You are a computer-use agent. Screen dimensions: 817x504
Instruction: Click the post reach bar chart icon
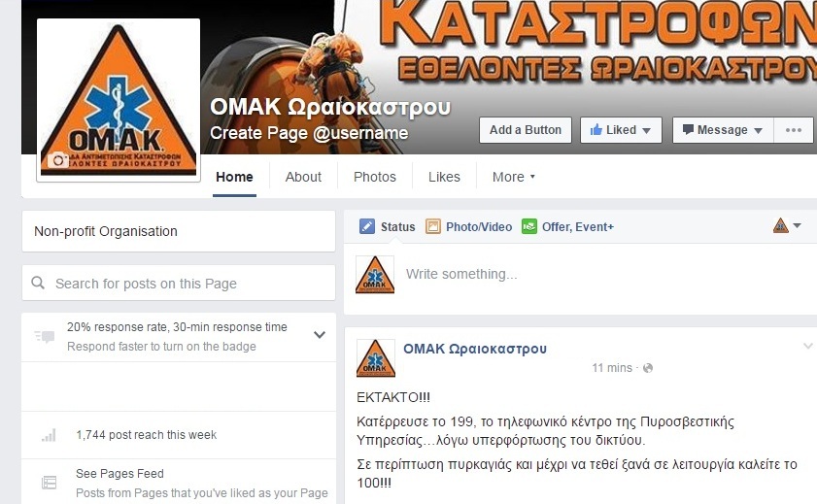coord(49,435)
